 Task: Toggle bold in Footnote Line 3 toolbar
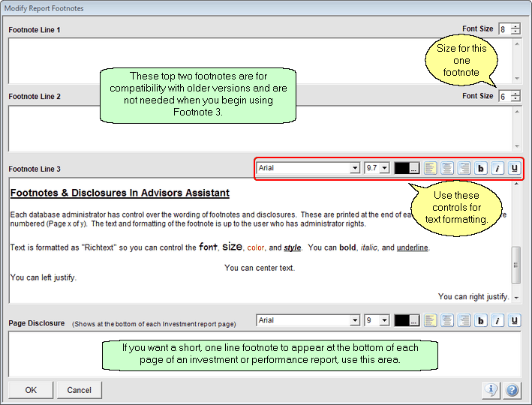481,169
